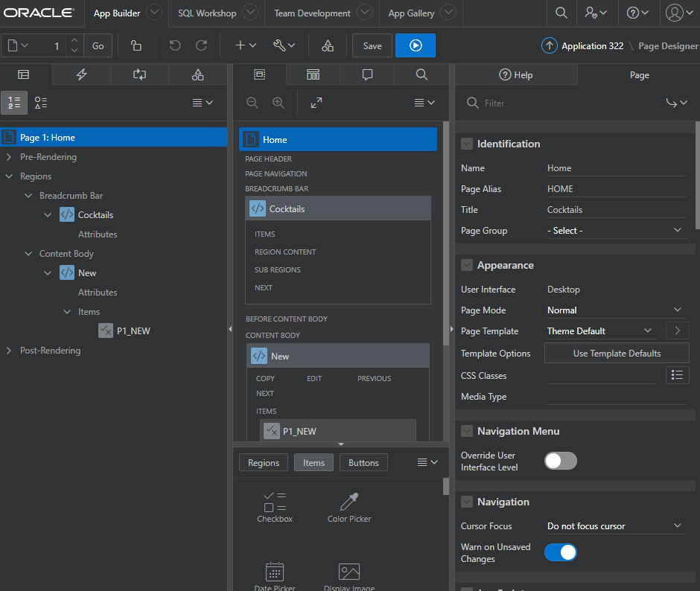Go up to Application 322 arrow icon

550,45
